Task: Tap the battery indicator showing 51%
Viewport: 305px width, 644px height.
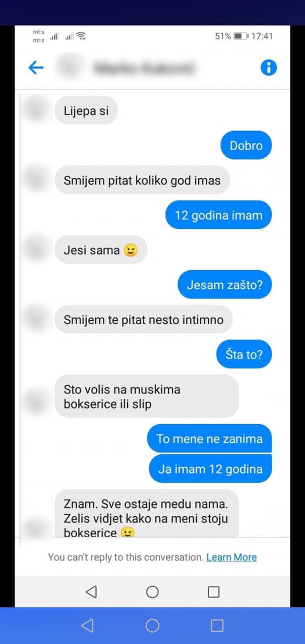Action: [x=241, y=36]
